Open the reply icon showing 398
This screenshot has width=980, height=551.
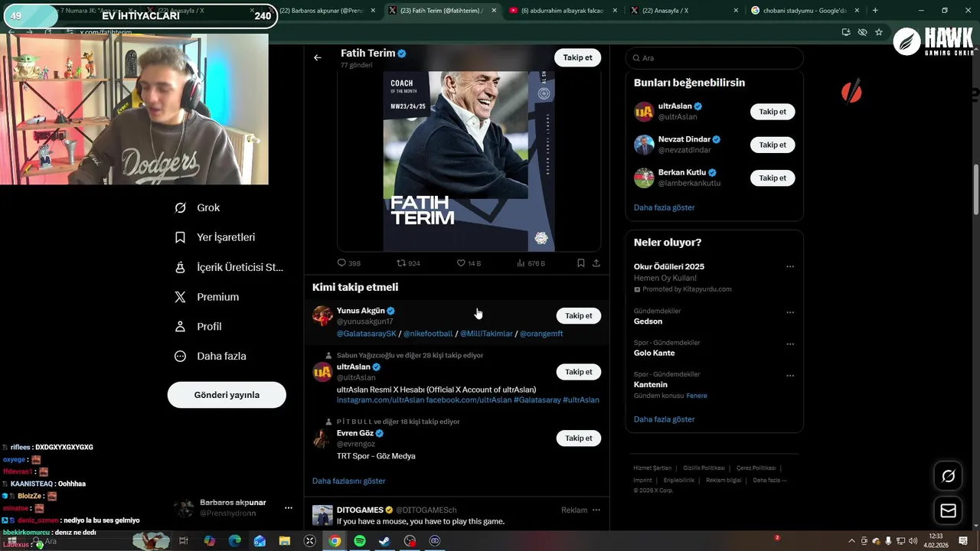click(x=349, y=262)
